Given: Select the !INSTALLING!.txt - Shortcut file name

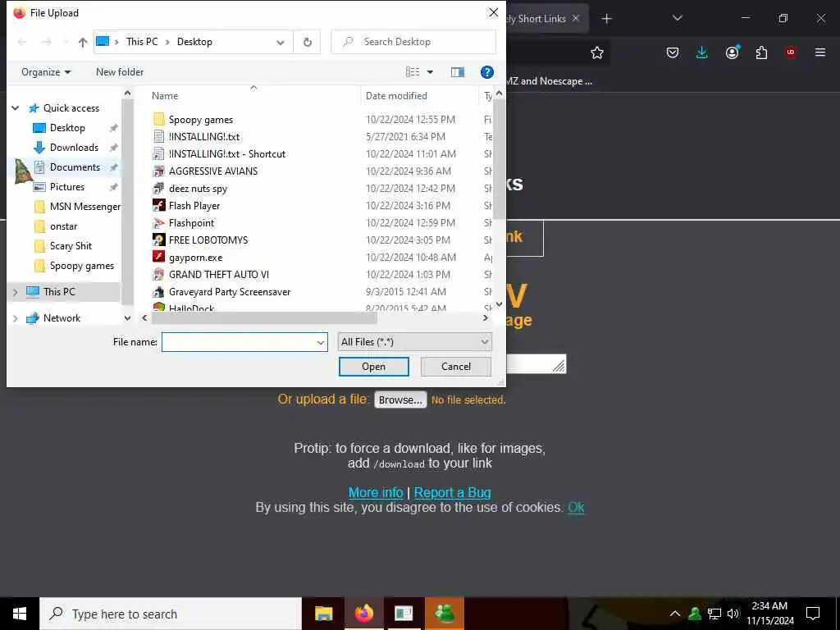Looking at the screenshot, I should pyautogui.click(x=227, y=153).
